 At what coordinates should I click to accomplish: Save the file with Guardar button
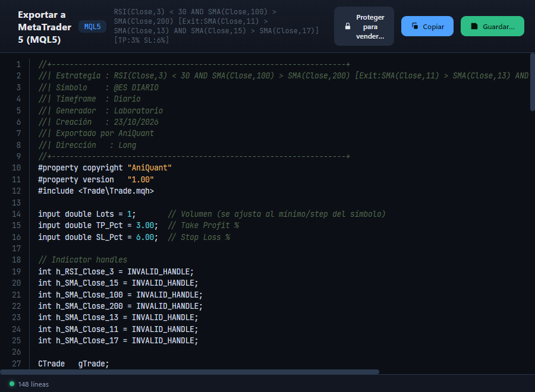492,26
